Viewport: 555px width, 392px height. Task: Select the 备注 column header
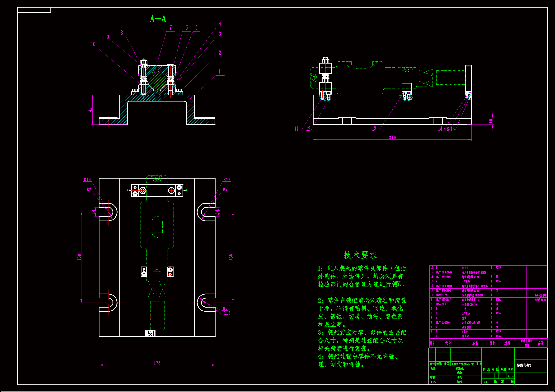[541, 343]
